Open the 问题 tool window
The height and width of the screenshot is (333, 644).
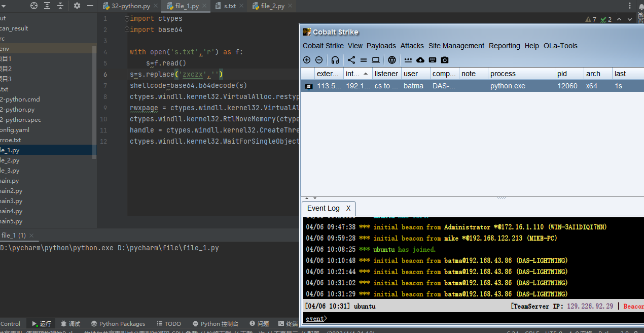(x=258, y=324)
